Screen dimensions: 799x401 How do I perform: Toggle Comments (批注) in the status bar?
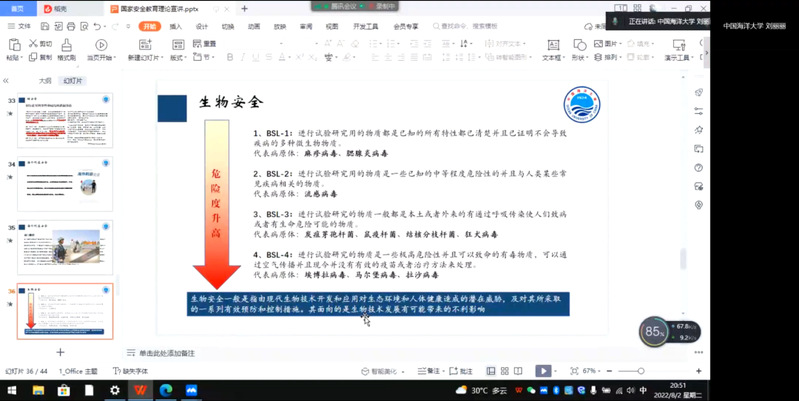[462, 371]
